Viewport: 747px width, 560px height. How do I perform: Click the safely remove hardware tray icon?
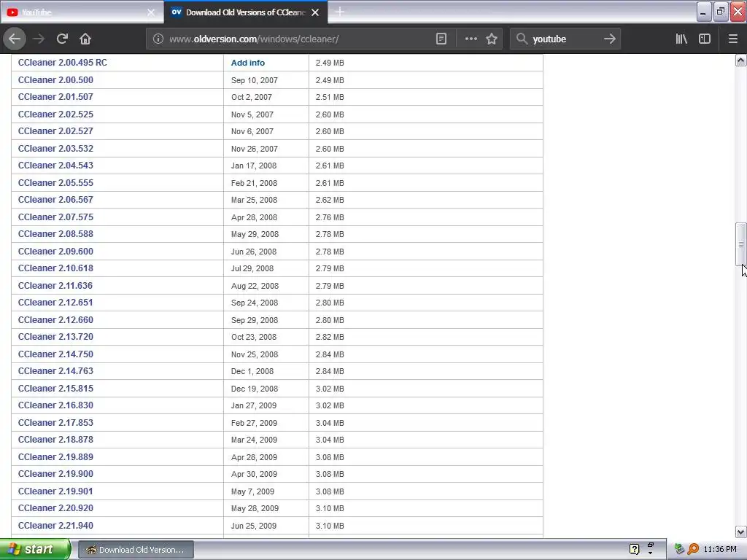point(679,549)
